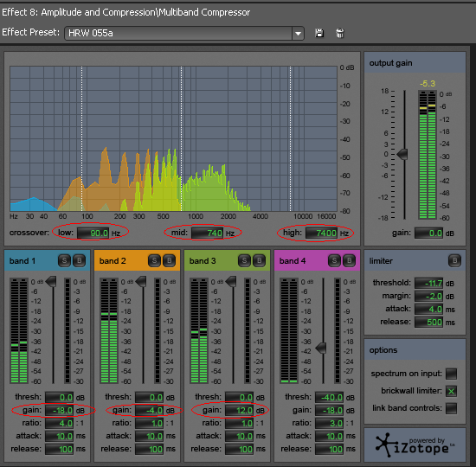Click band 1 gain -18.0 field
This screenshot has height=467, width=476.
[59, 410]
